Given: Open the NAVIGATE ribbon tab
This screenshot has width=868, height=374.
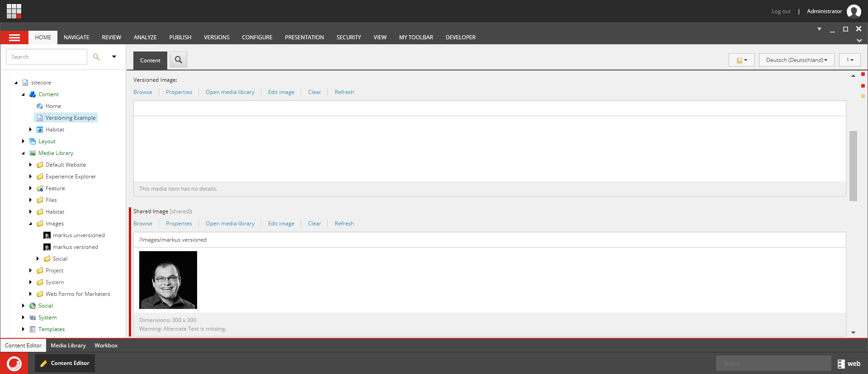Looking at the screenshot, I should (x=76, y=37).
